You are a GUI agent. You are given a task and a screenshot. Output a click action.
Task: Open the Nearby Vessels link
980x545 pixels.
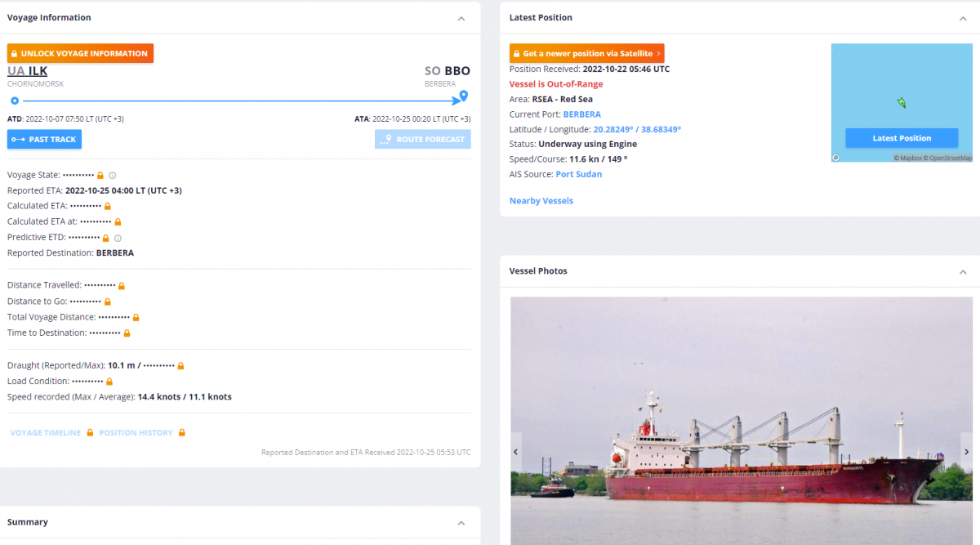(x=541, y=201)
